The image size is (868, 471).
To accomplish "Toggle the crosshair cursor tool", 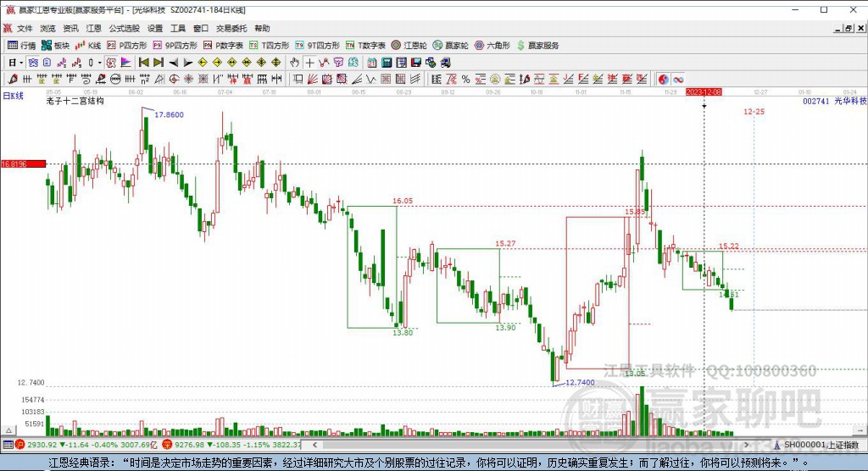I will click(310, 63).
